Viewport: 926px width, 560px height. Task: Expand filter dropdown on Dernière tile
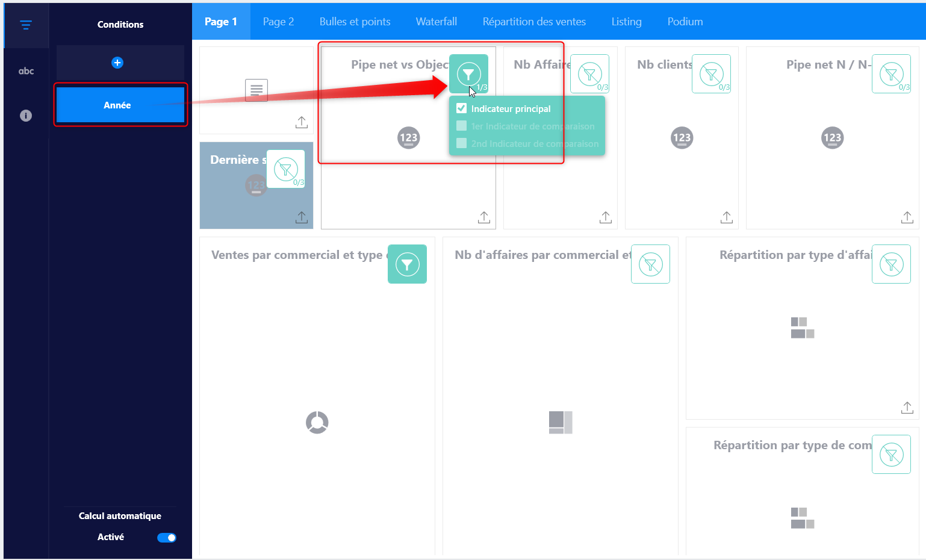[285, 169]
